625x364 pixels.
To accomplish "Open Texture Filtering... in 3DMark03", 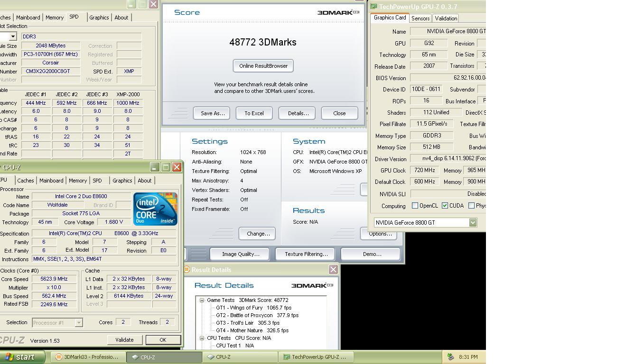I will 306,254.
